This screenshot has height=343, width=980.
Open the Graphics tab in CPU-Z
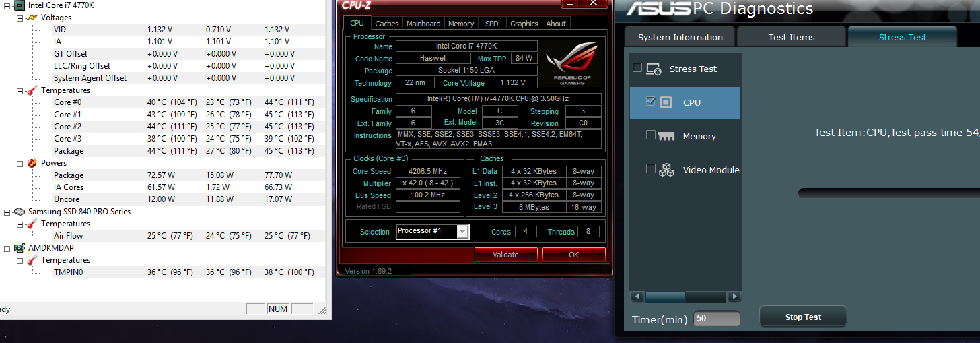524,24
